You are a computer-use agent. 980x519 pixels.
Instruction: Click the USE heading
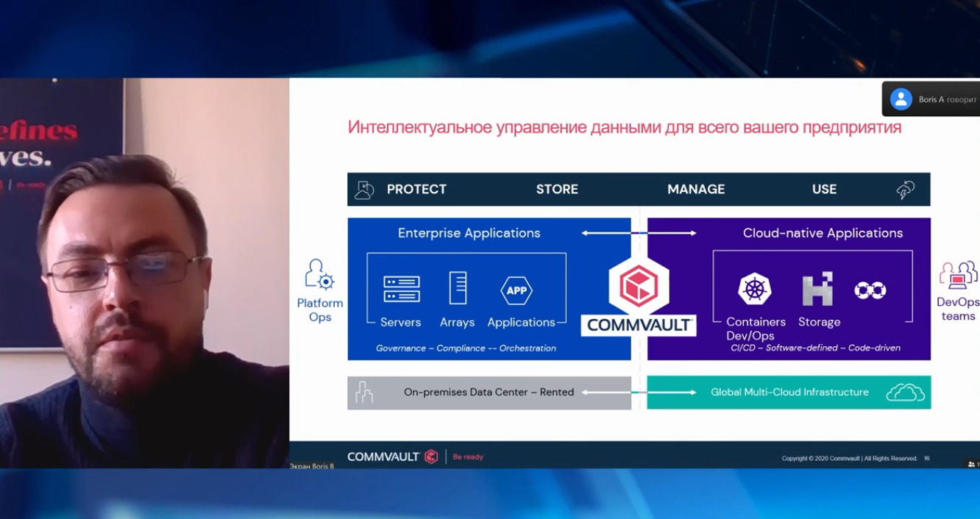click(x=824, y=190)
